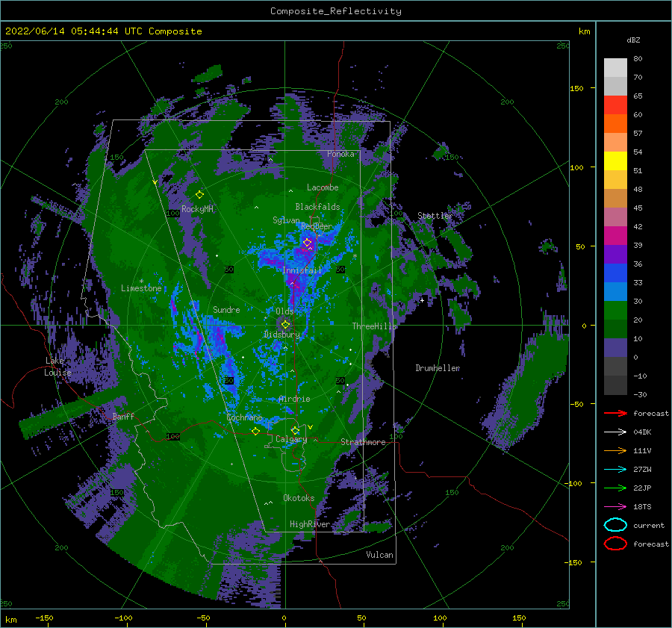Screen dimensions: 672x628
Task: Click the -150 tick on bottom axis
Action: [x=44, y=618]
